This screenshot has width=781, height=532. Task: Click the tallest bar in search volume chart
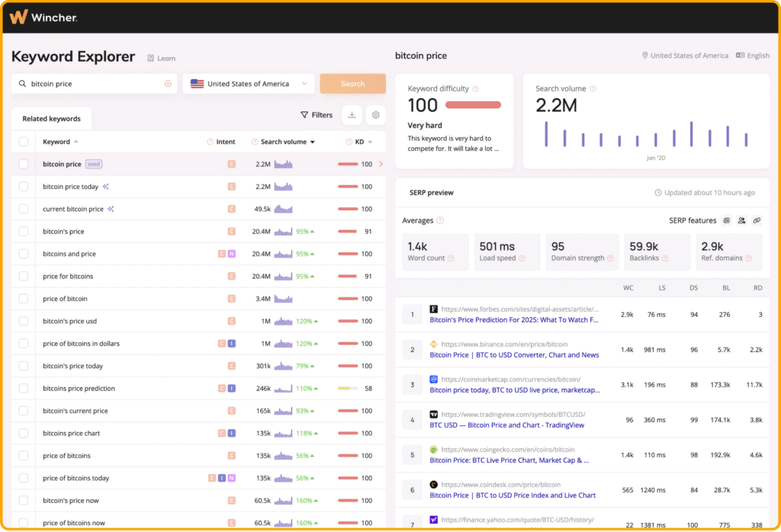coord(691,134)
